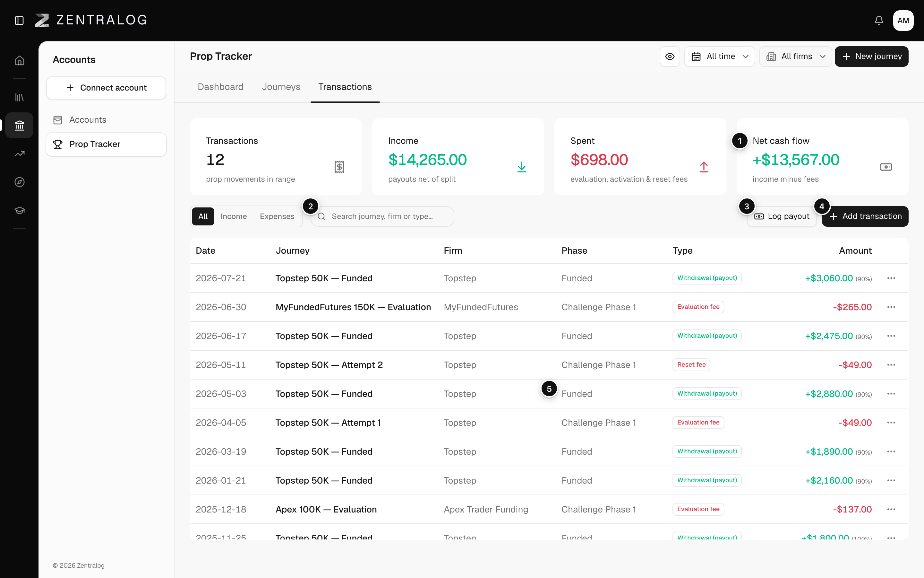Open row menu for 2026-05-03 transaction
This screenshot has height=578, width=924.
tap(891, 394)
